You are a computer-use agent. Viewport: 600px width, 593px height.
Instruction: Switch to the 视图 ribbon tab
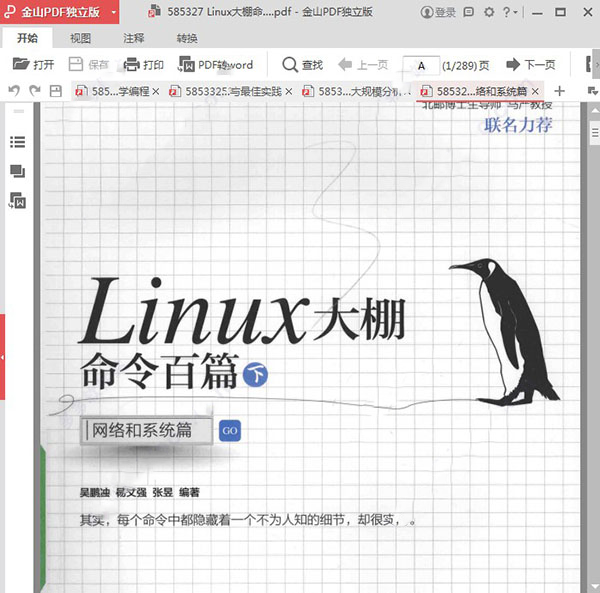pos(80,38)
